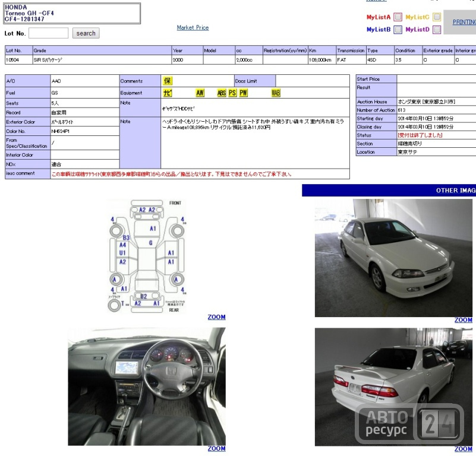This screenshot has height=456, width=476.
Task: Select the 3.5 condition grade cell
Action: pos(408,60)
